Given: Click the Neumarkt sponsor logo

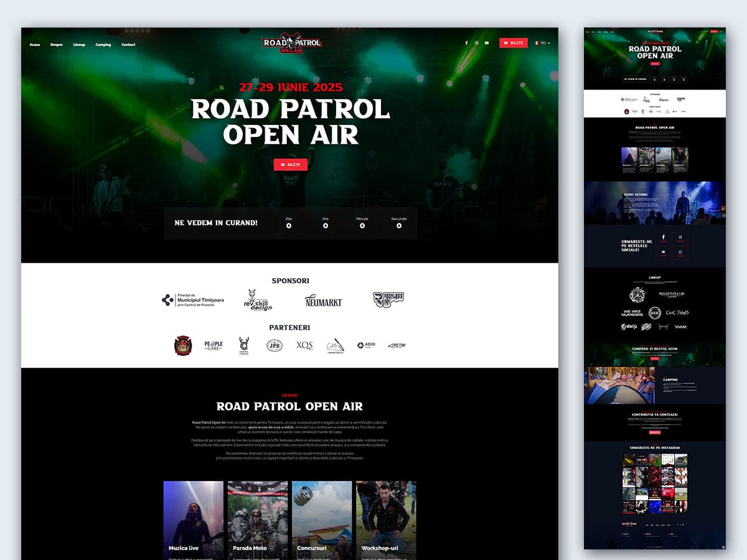Looking at the screenshot, I should point(323,302).
